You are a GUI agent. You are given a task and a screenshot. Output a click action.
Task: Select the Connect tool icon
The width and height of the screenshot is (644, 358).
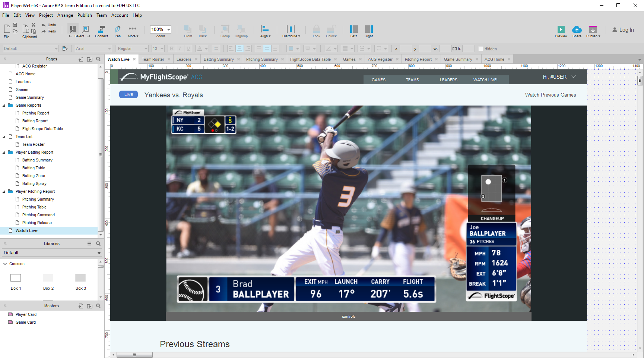[101, 29]
